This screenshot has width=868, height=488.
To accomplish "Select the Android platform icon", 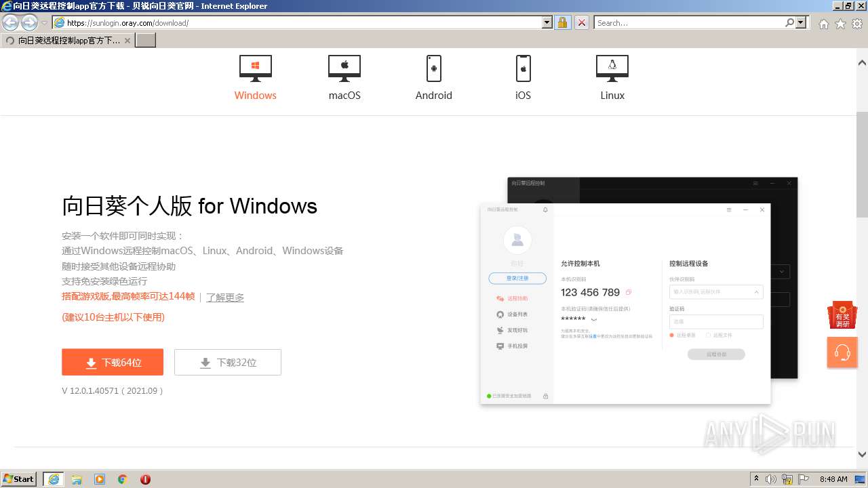I will click(x=434, y=68).
